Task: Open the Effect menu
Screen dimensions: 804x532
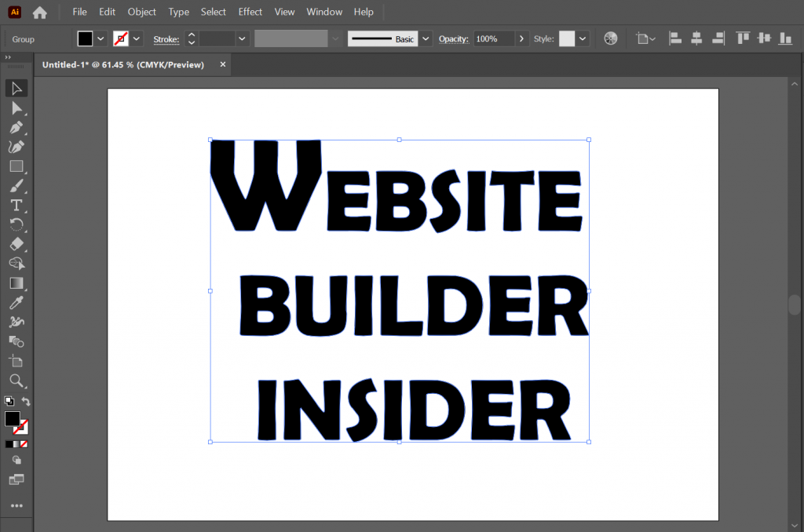Action: pos(250,12)
